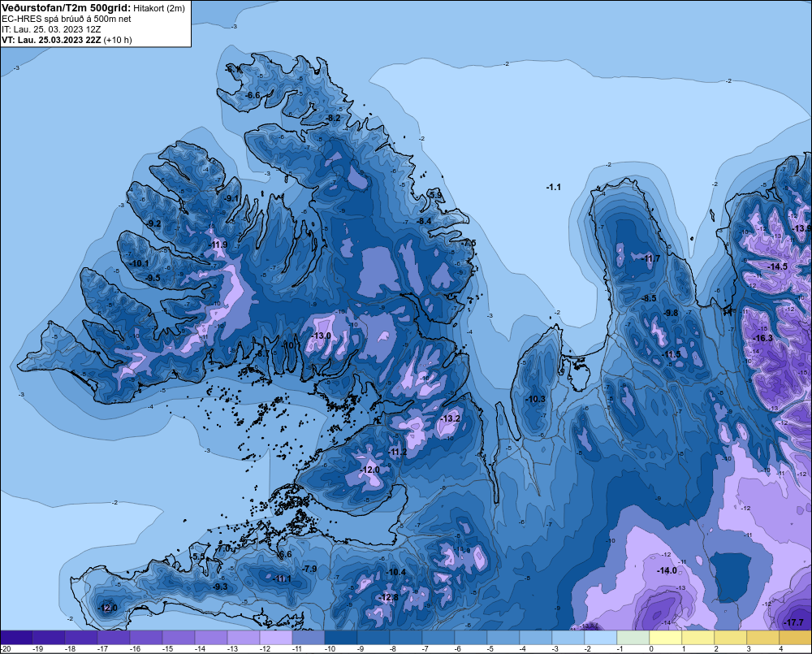The width and height of the screenshot is (812, 654).
Task: Click the -7.0 temperature label
Action: click(x=224, y=548)
